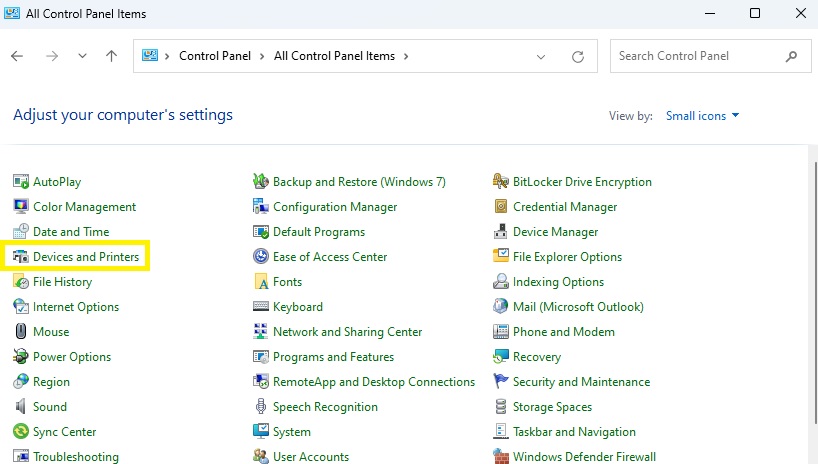Click the All Control Panel Items breadcrumb
This screenshot has width=818, height=464.
pos(334,56)
